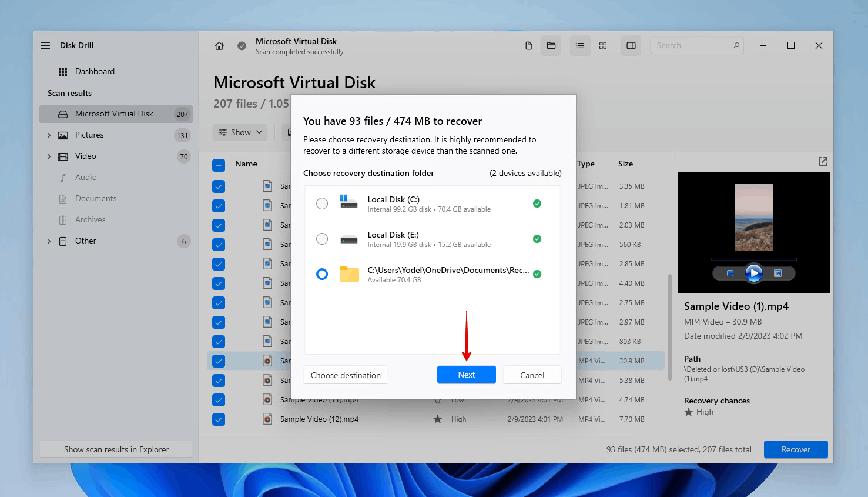Click the file icon in the 3.35 MB row
The height and width of the screenshot is (497, 868).
click(x=267, y=186)
